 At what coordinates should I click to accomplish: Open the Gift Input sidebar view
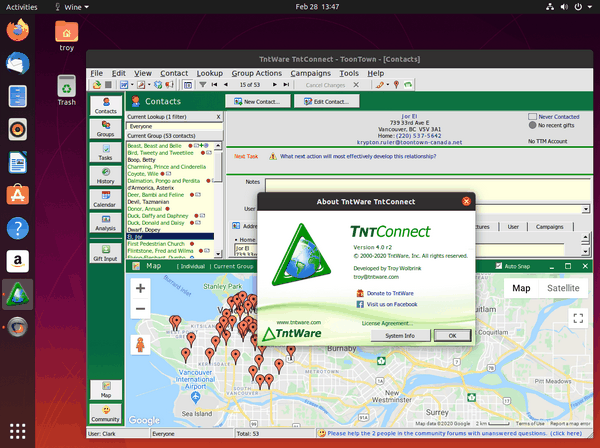click(106, 253)
